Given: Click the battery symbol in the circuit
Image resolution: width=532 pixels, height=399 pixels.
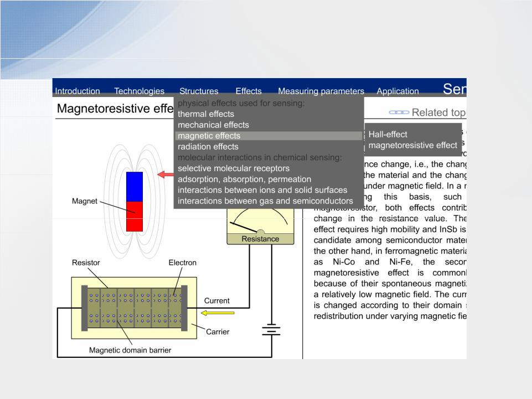Looking at the screenshot, I should click(x=271, y=330).
